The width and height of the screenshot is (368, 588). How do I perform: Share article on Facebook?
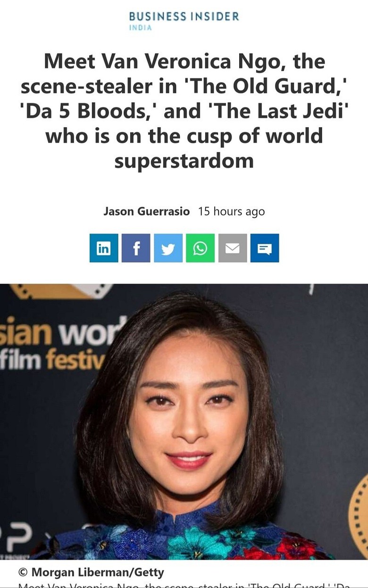pos(136,248)
